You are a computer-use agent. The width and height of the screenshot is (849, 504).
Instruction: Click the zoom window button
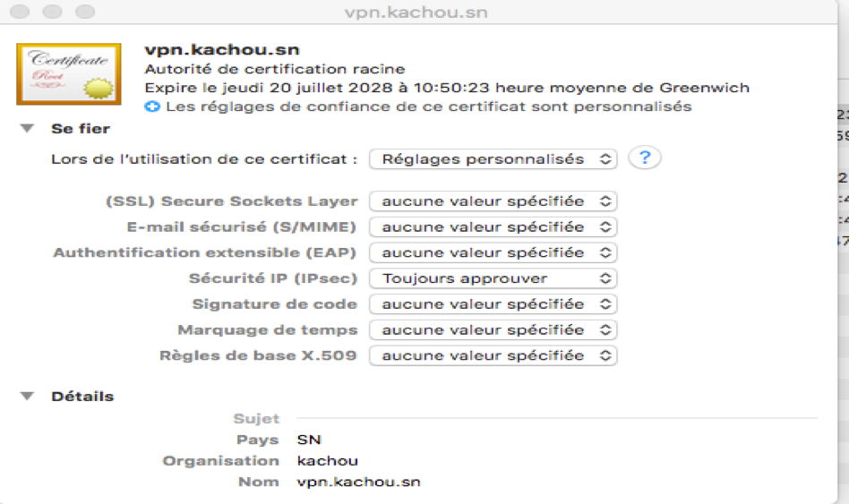[85, 12]
